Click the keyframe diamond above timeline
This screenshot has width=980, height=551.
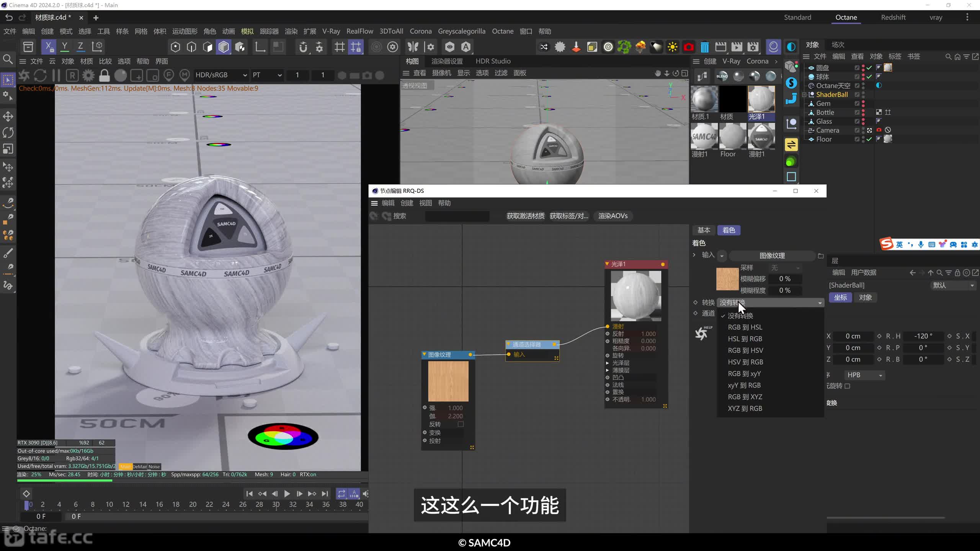pyautogui.click(x=26, y=494)
